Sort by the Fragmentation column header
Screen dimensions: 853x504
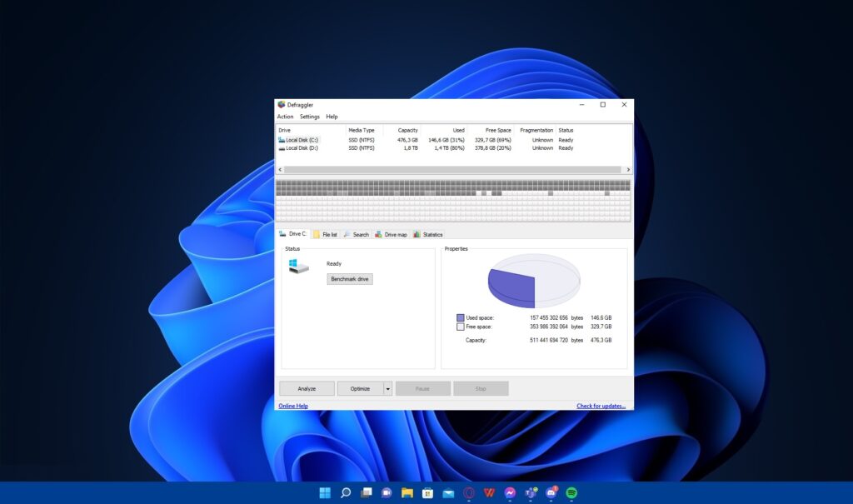point(536,130)
